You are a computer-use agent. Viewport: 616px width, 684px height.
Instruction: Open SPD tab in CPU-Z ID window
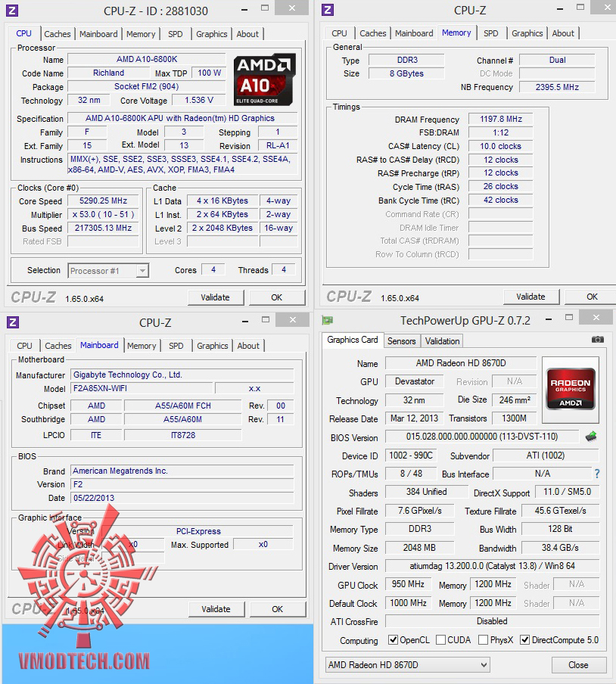(176, 34)
